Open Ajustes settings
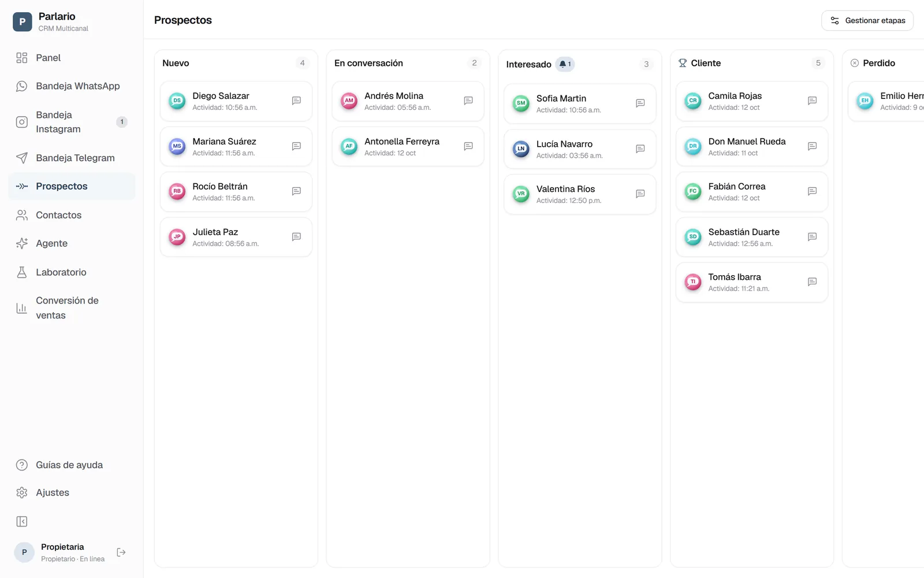 tap(72, 493)
